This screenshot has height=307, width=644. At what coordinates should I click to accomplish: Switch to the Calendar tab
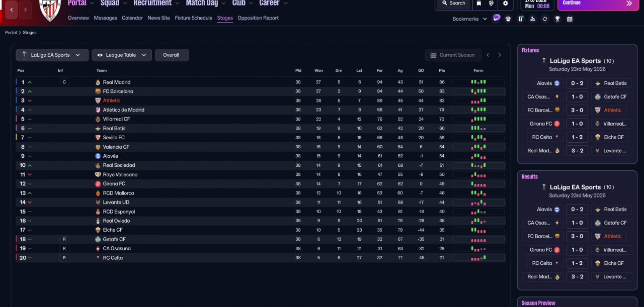132,18
